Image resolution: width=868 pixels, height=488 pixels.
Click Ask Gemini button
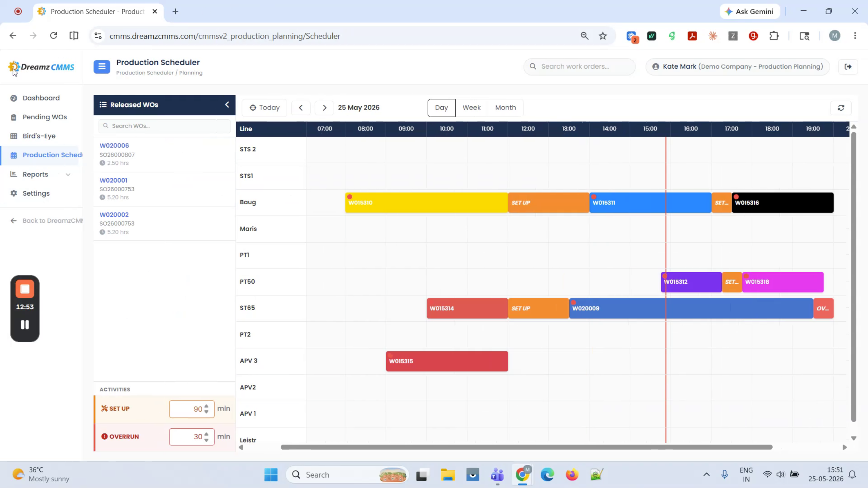pos(750,12)
